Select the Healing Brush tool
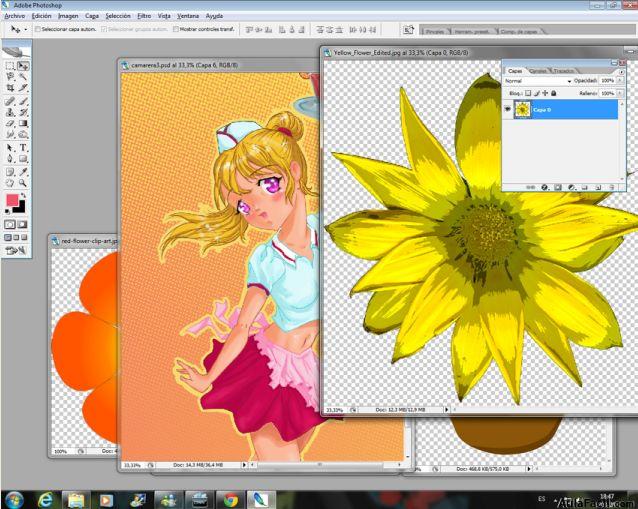Viewport: 638px width, 509px height. pyautogui.click(x=10, y=101)
